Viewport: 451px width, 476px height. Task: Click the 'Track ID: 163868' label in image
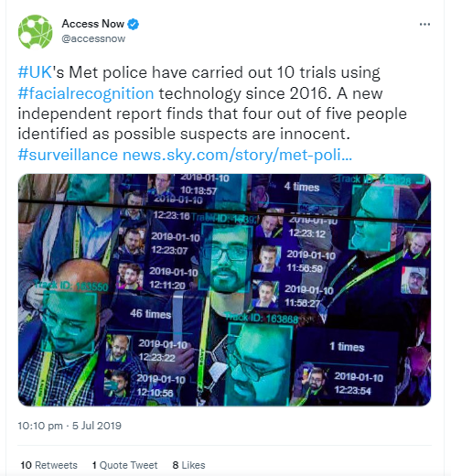tap(262, 319)
